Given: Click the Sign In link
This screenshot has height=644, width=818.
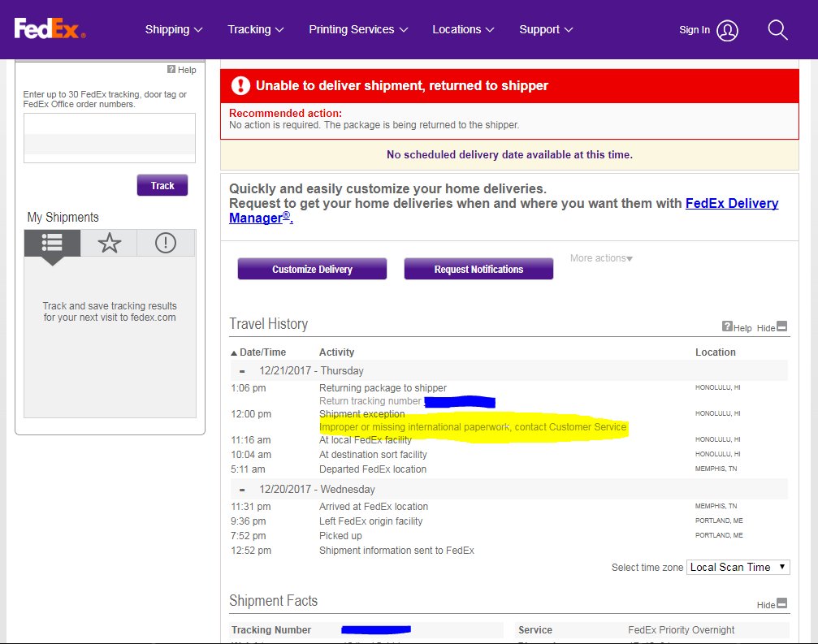Looking at the screenshot, I should coord(695,30).
